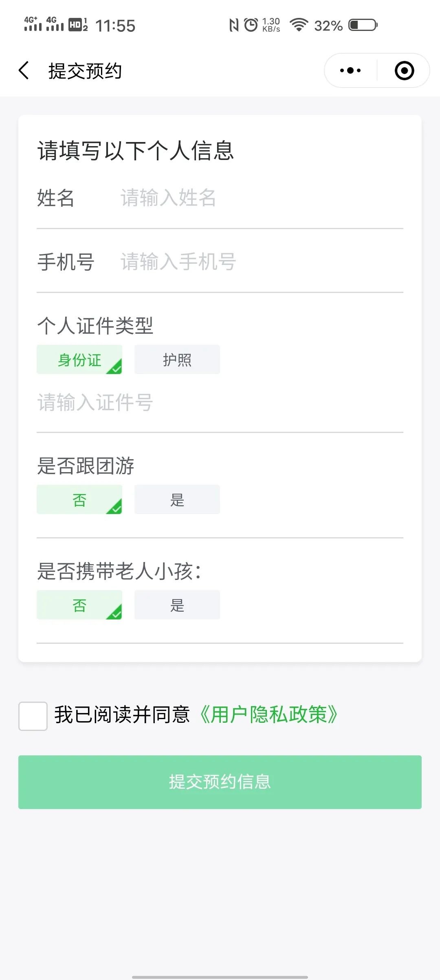Viewport: 440px width, 980px height.
Task: Select 护照 as ID type
Action: [177, 360]
